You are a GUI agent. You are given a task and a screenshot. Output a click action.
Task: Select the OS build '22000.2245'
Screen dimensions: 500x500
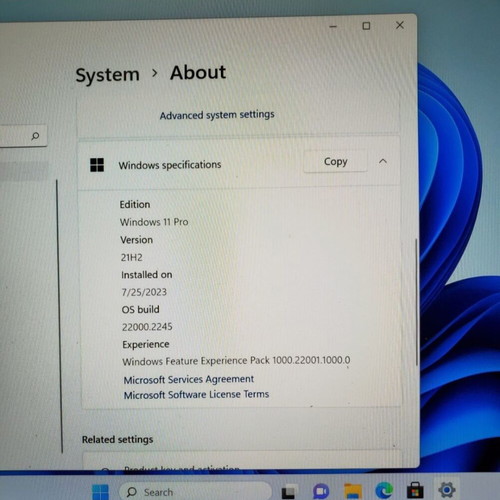pyautogui.click(x=147, y=327)
